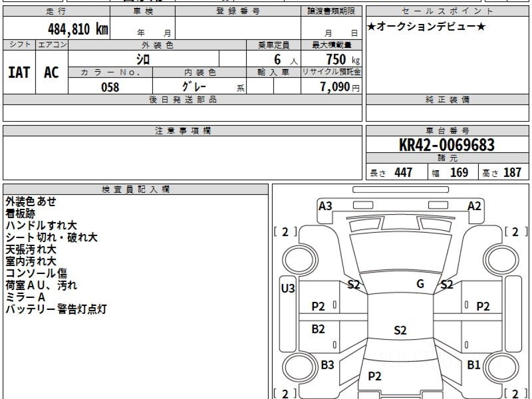
Task: Select the 検査員記入欄 header
Action: 136,189
